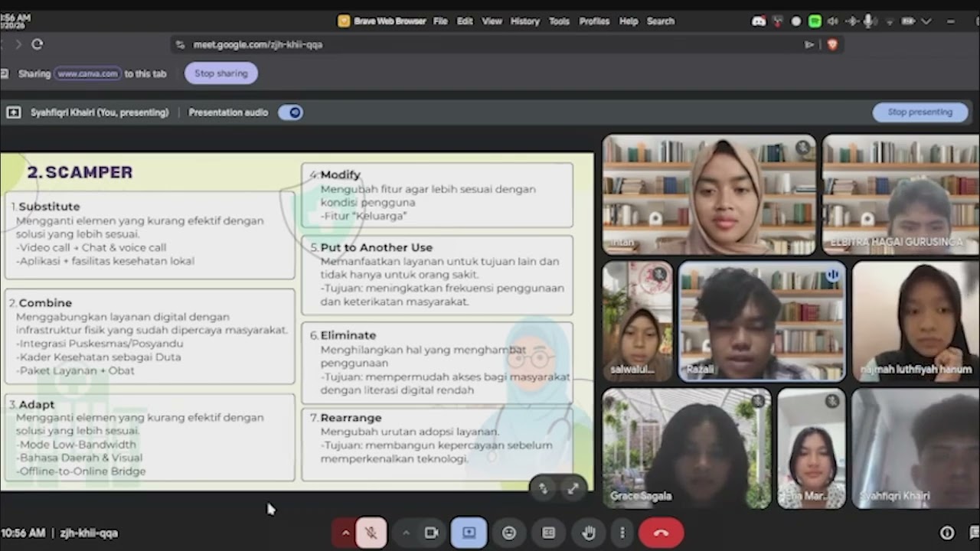Image resolution: width=980 pixels, height=551 pixels.
Task: Click the Stop presenting button
Action: pos(920,112)
